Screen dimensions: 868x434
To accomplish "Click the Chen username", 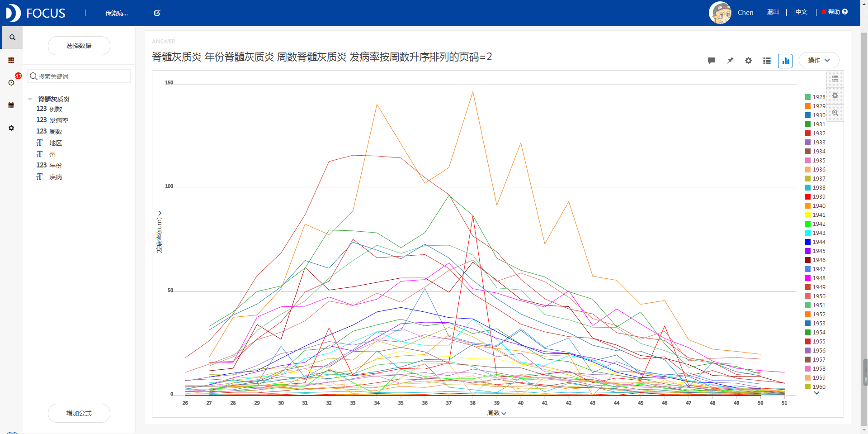I will click(x=745, y=13).
